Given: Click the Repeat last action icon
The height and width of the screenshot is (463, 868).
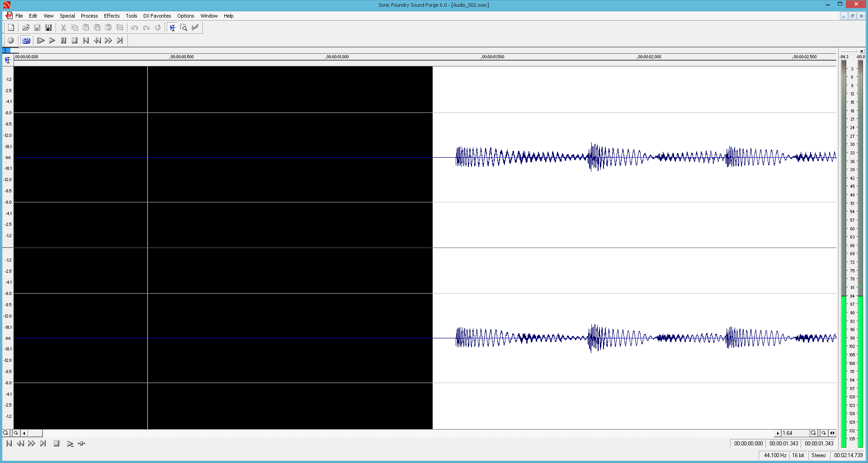Looking at the screenshot, I should click(x=157, y=28).
